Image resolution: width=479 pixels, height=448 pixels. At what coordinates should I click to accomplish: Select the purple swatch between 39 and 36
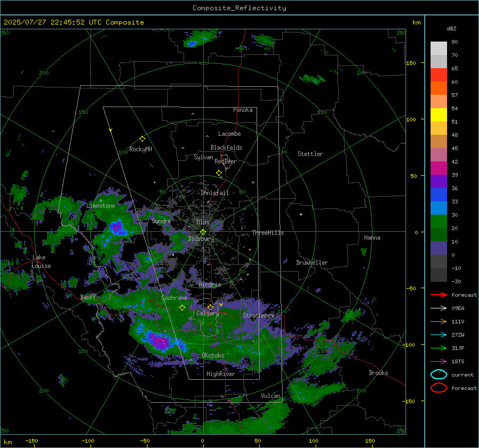(x=439, y=181)
